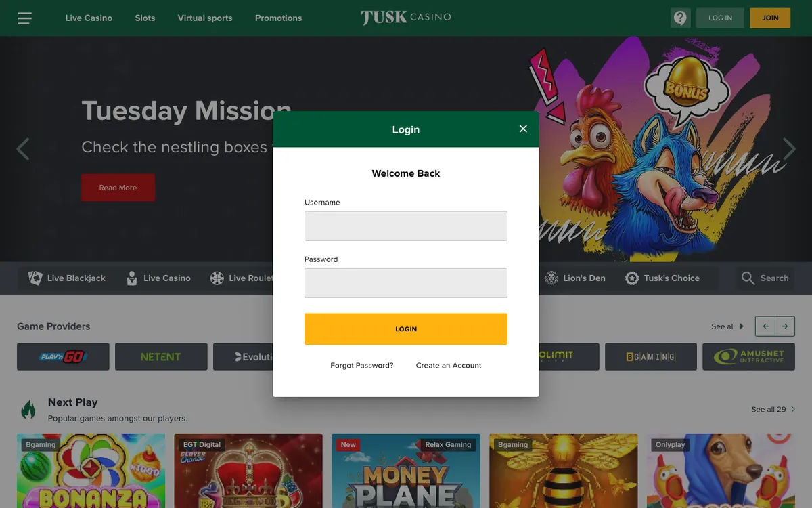812x508 pixels.
Task: Click the JOIN header button
Action: click(770, 18)
